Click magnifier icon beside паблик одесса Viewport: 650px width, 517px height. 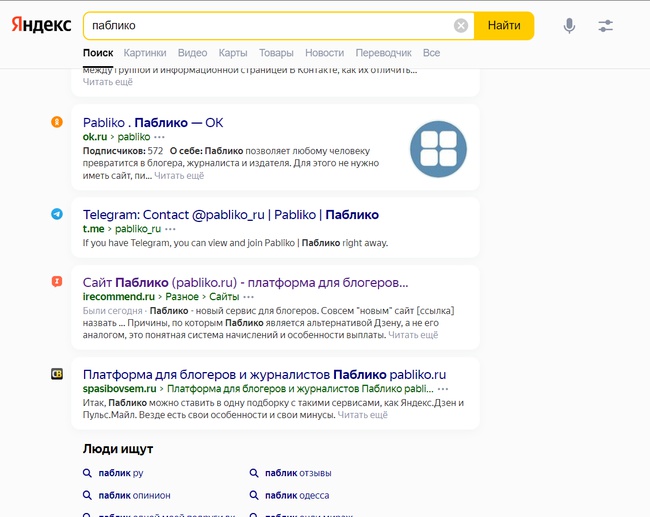point(254,495)
